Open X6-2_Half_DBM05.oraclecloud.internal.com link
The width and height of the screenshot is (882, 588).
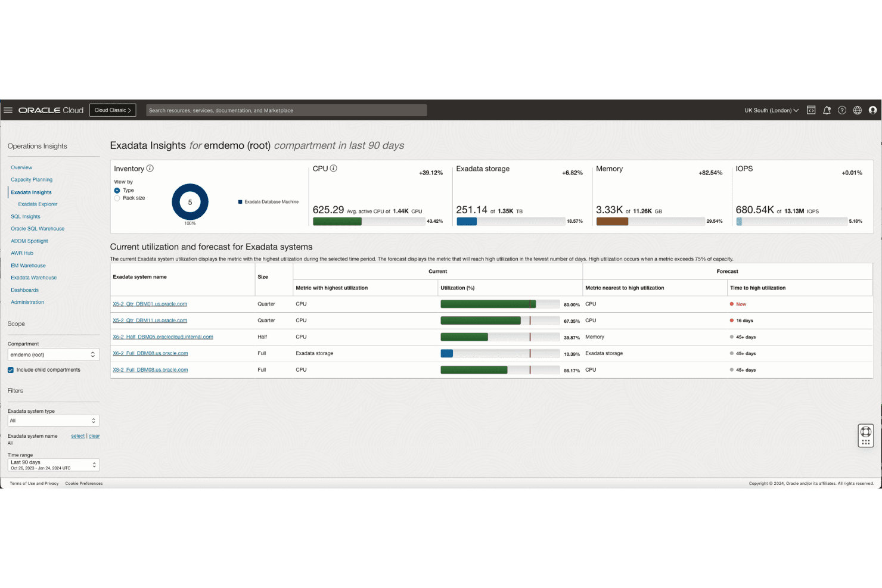point(163,337)
